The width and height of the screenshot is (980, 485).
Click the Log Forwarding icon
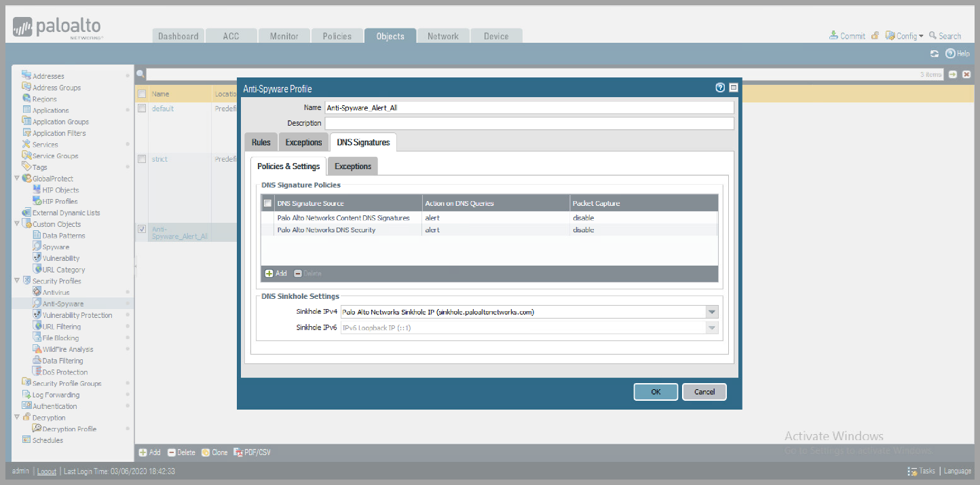(x=26, y=395)
